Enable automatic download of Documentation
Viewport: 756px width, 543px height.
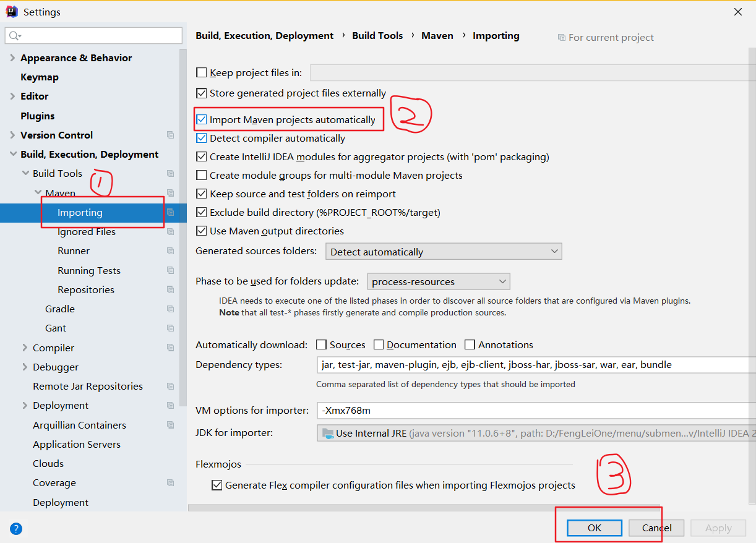pos(379,344)
